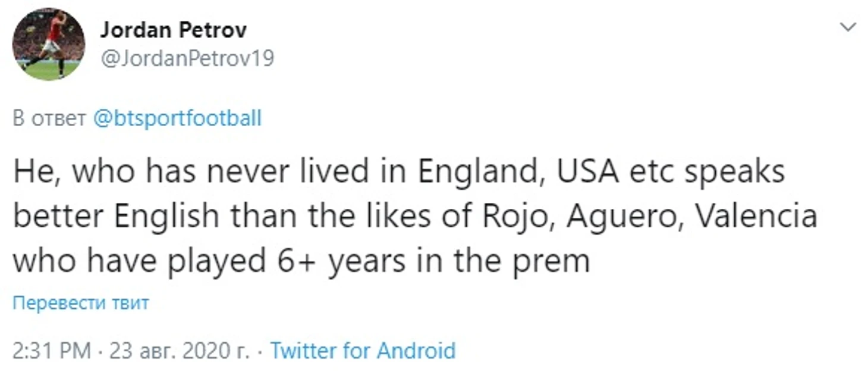This screenshot has height=376, width=868.
Task: Click Jordan Petrov's profile avatar picture
Action: (48, 45)
